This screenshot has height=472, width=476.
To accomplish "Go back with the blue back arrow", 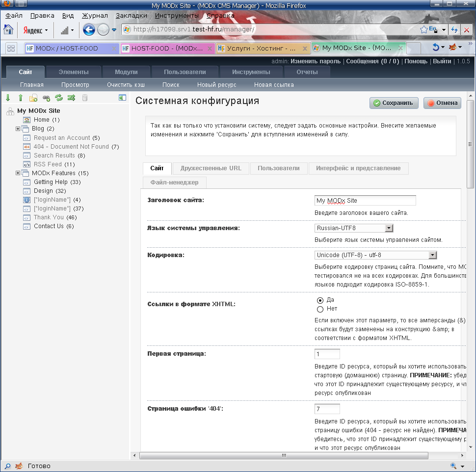I will (89, 30).
